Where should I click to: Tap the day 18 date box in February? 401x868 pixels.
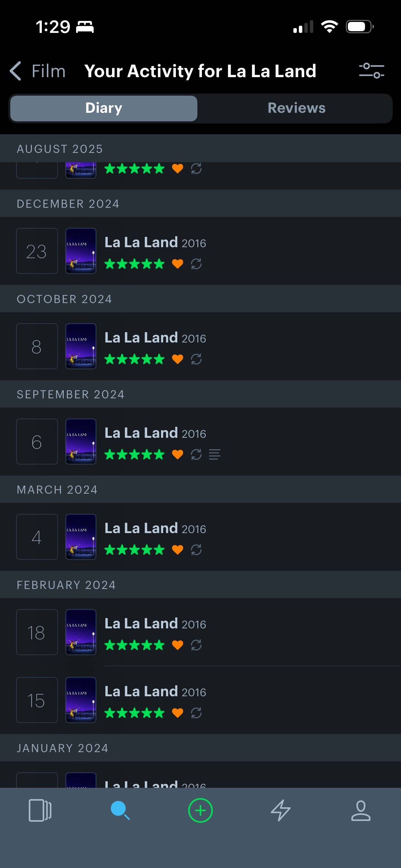coord(37,632)
